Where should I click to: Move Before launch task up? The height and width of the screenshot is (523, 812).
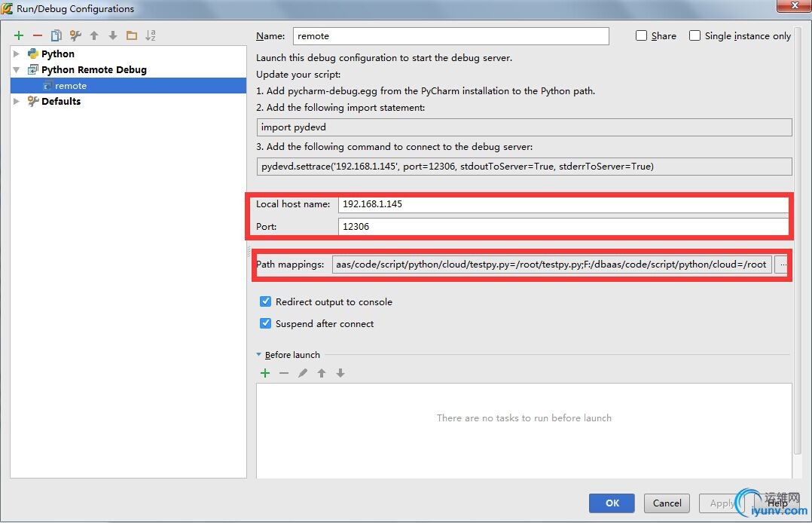(322, 373)
